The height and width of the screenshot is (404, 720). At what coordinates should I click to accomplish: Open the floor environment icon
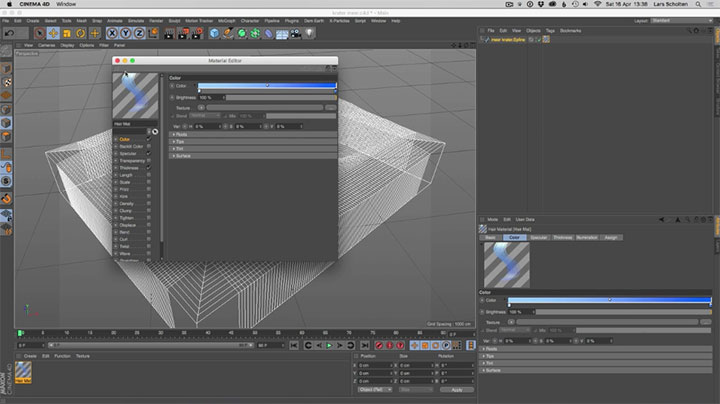pos(282,33)
